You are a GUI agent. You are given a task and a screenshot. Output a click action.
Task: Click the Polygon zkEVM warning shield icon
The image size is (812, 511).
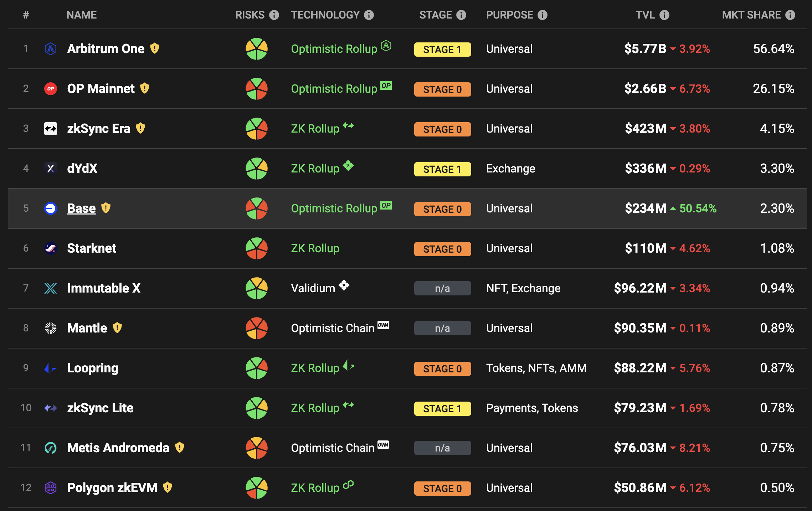tap(168, 487)
